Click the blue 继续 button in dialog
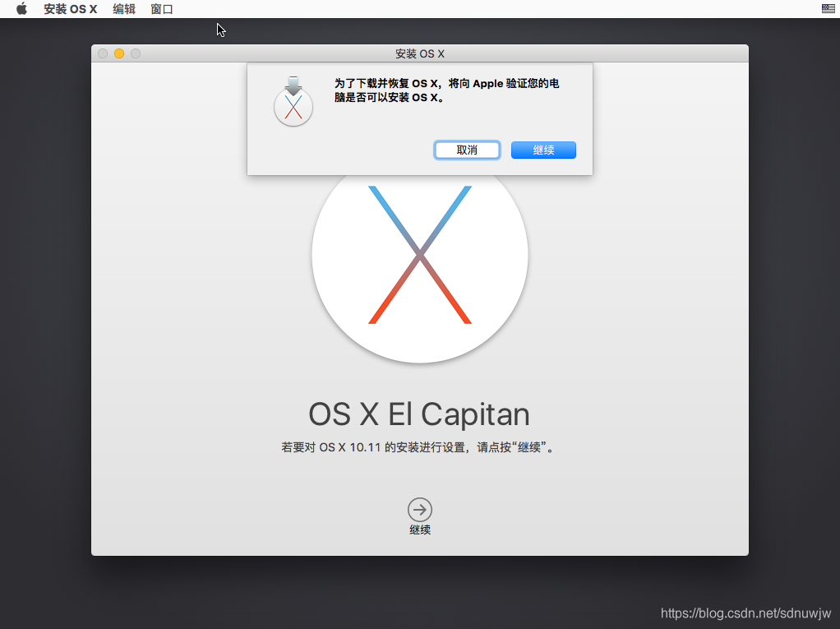Screen dimensions: 840x629 (x=543, y=150)
